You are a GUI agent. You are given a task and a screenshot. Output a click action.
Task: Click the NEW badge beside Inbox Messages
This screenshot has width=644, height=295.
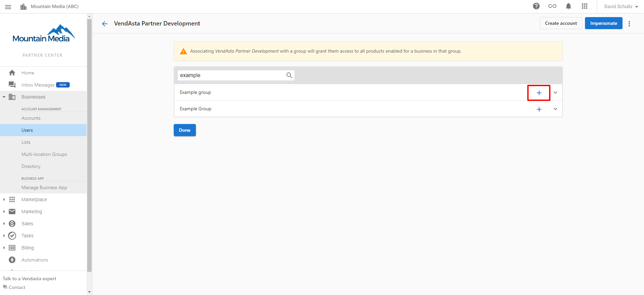pyautogui.click(x=63, y=85)
